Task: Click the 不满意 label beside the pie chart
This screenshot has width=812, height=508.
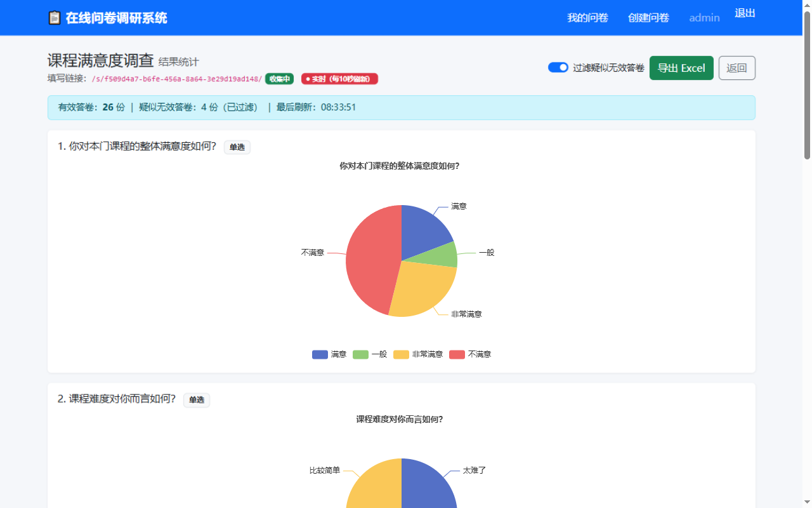Action: coord(313,252)
